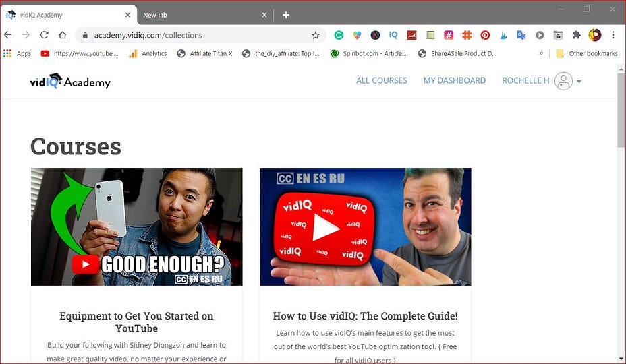Open the Affiliate Titan X bookmark
This screenshot has height=364, width=626.
click(205, 53)
